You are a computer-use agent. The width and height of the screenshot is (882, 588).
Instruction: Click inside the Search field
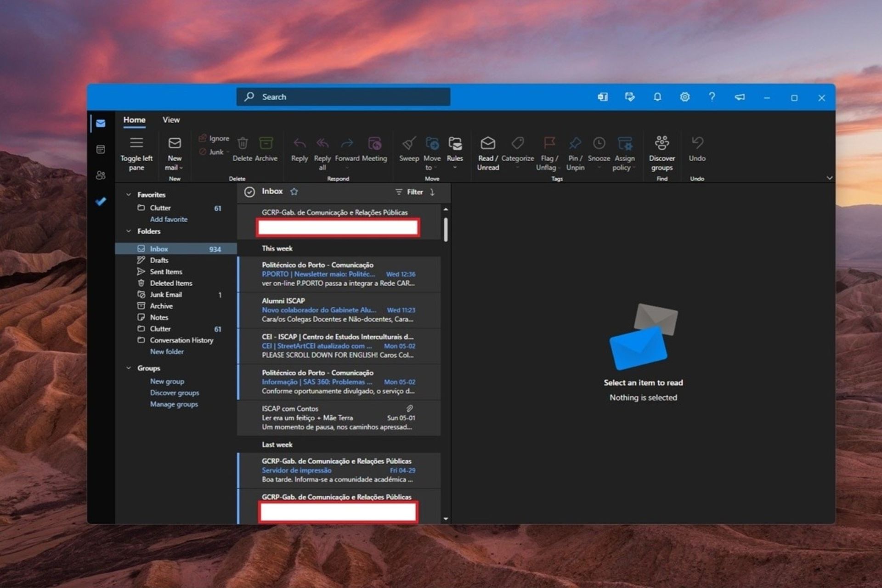(x=343, y=97)
